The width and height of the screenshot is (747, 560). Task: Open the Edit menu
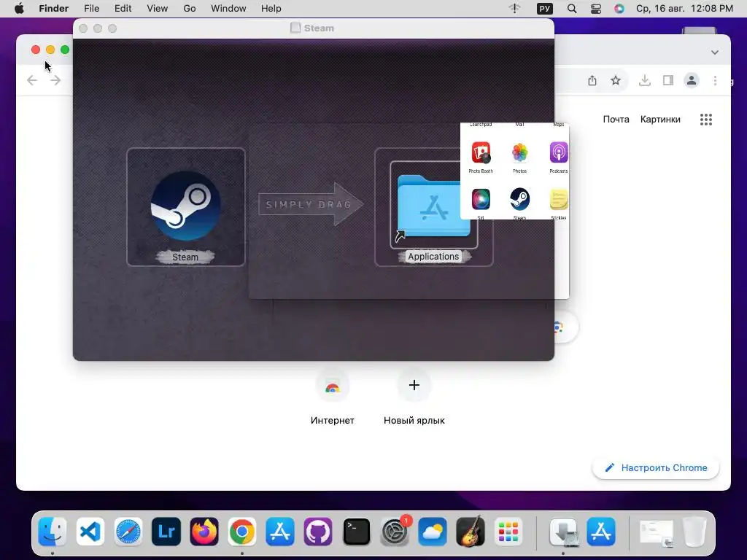(x=123, y=9)
